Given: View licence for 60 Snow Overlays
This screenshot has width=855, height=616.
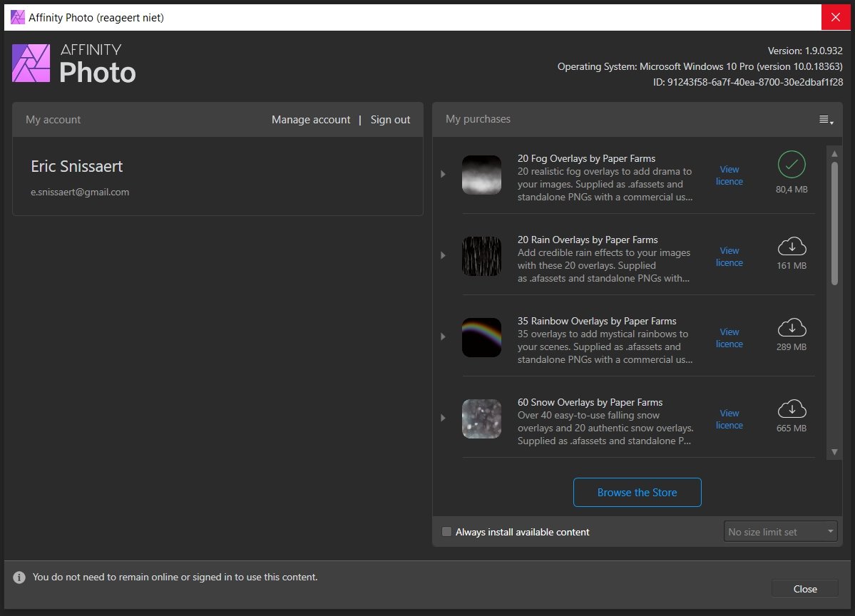Looking at the screenshot, I should point(729,419).
